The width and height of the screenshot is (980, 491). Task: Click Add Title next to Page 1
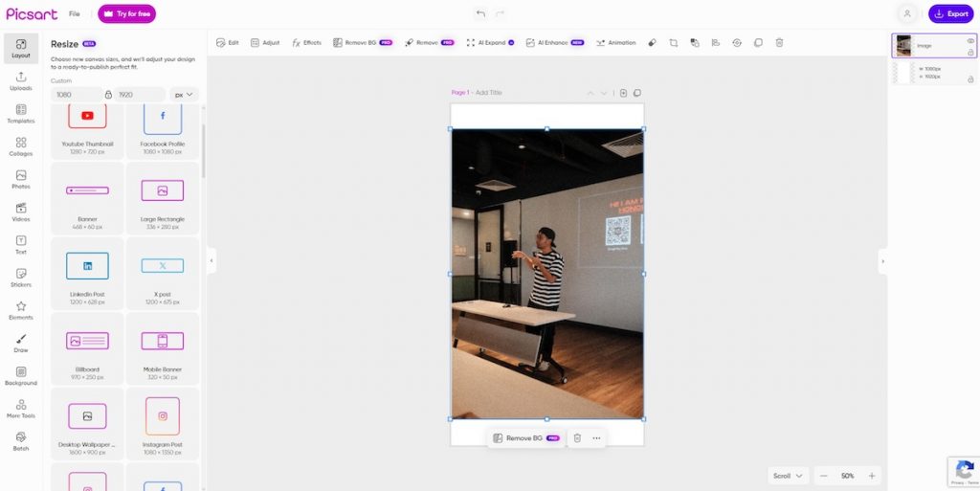[489, 93]
